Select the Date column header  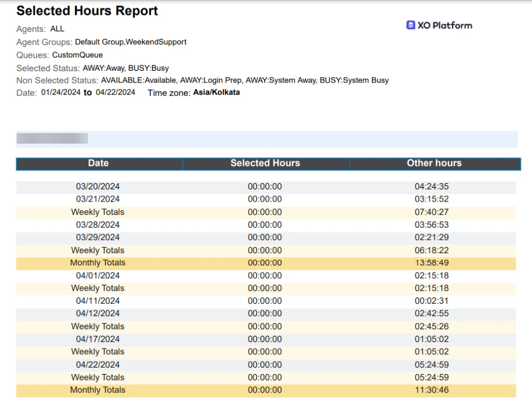[98, 163]
